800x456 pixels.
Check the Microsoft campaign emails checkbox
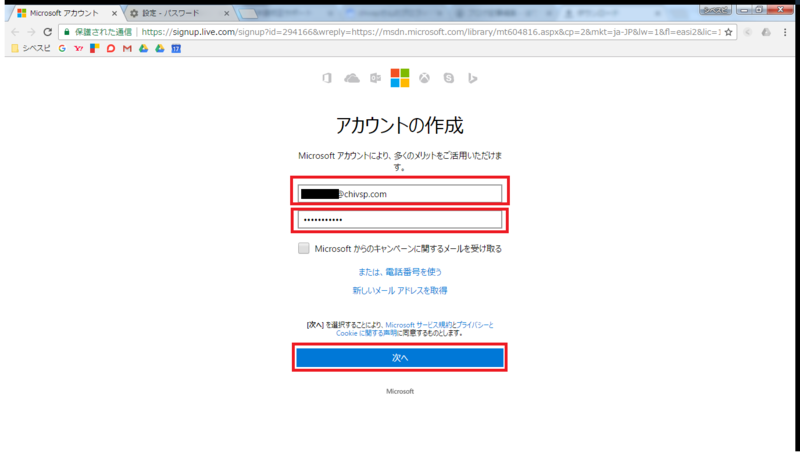304,248
